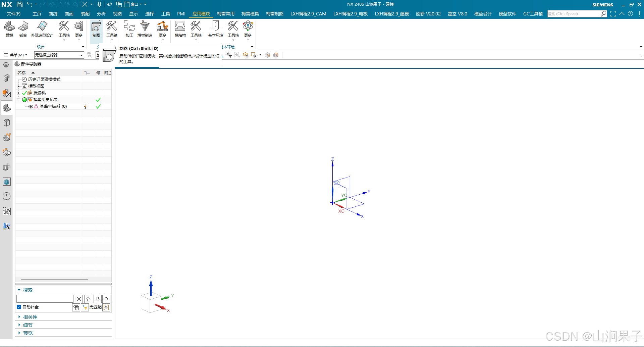This screenshot has width=644, height=347.
Task: Collapse the 搜索 section
Action: pyautogui.click(x=19, y=290)
